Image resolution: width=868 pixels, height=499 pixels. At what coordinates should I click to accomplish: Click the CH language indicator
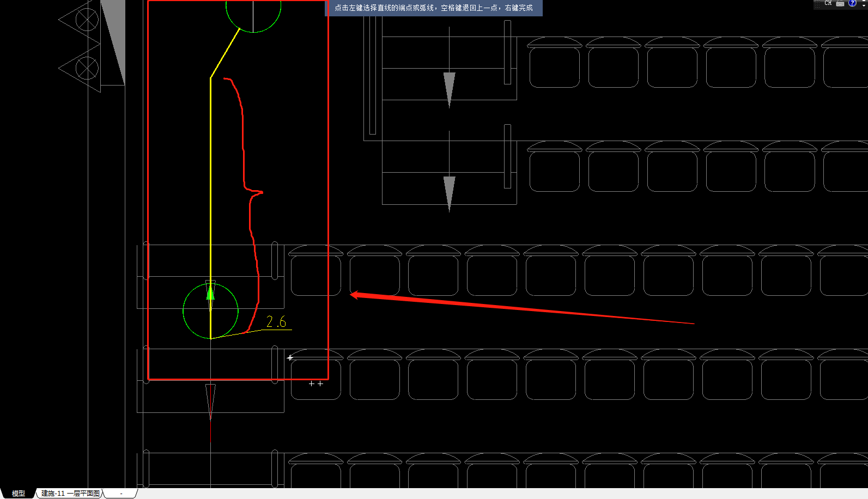(828, 3)
